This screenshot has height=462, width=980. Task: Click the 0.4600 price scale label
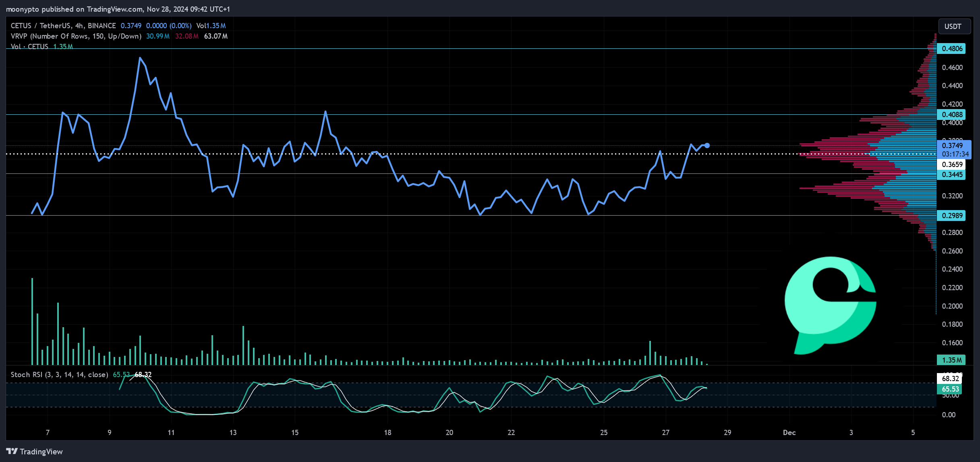click(x=952, y=68)
